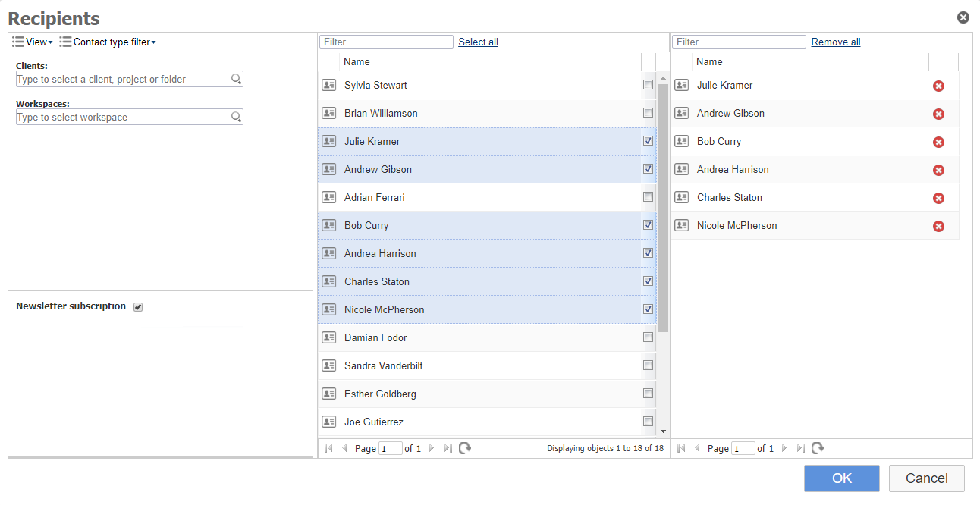Uncheck the Newsletter subscription checkbox

(x=138, y=307)
